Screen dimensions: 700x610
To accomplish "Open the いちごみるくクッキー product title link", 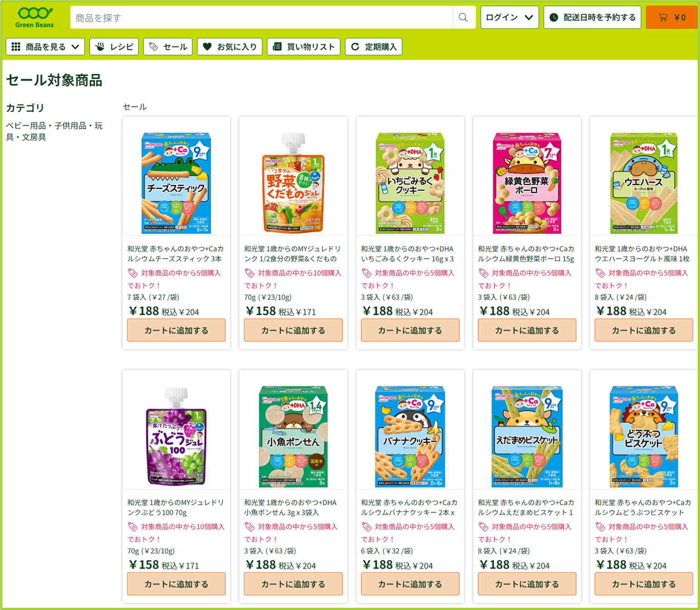I will point(408,254).
